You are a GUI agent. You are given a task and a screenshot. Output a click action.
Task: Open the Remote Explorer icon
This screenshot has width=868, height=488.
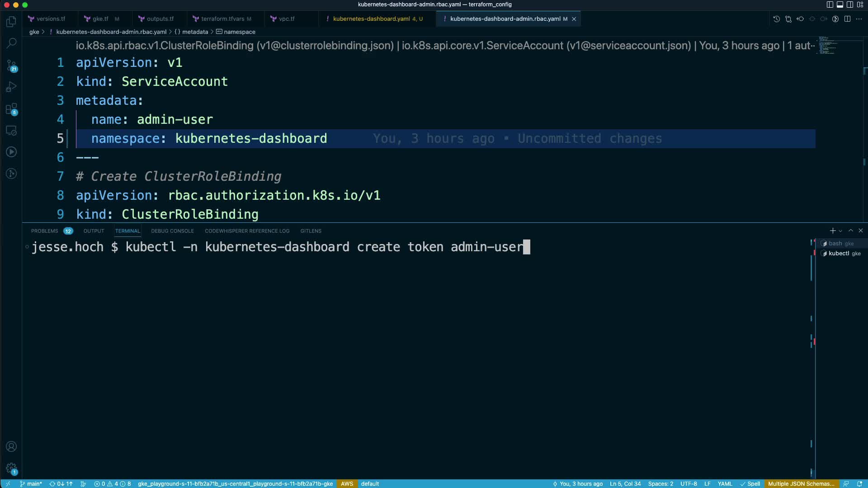point(11,131)
